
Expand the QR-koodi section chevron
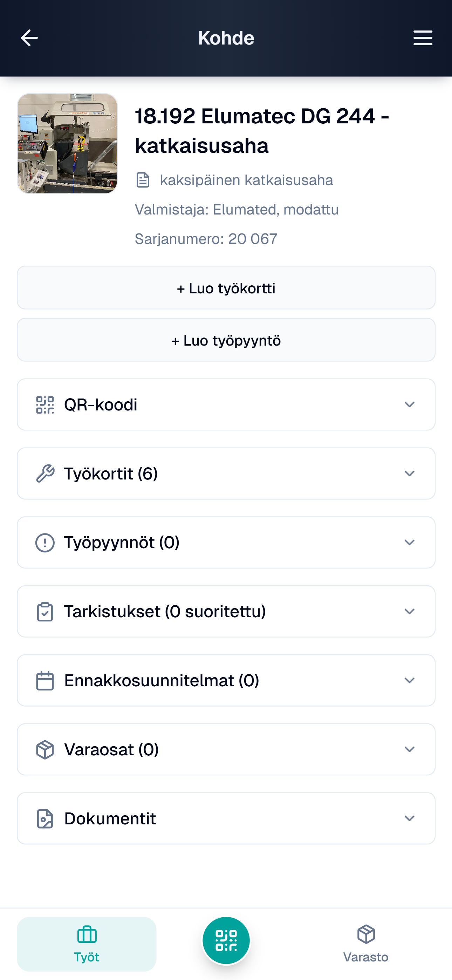tap(409, 404)
